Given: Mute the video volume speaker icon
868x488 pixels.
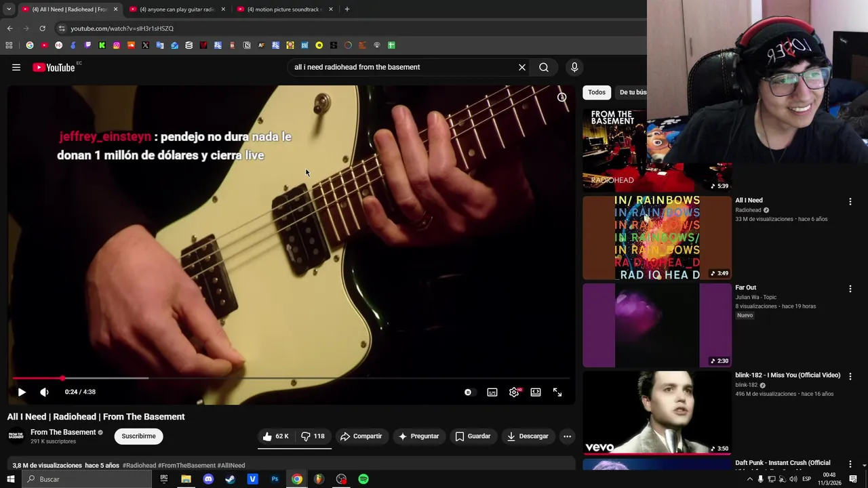Looking at the screenshot, I should [44, 392].
